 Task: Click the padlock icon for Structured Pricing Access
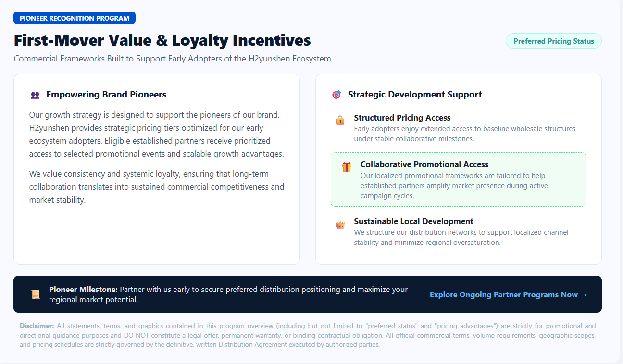(340, 120)
